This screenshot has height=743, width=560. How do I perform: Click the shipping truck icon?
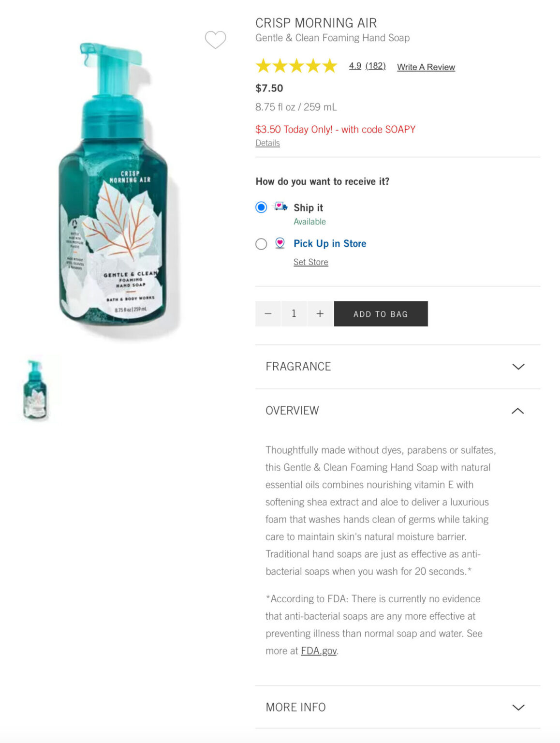(x=280, y=207)
